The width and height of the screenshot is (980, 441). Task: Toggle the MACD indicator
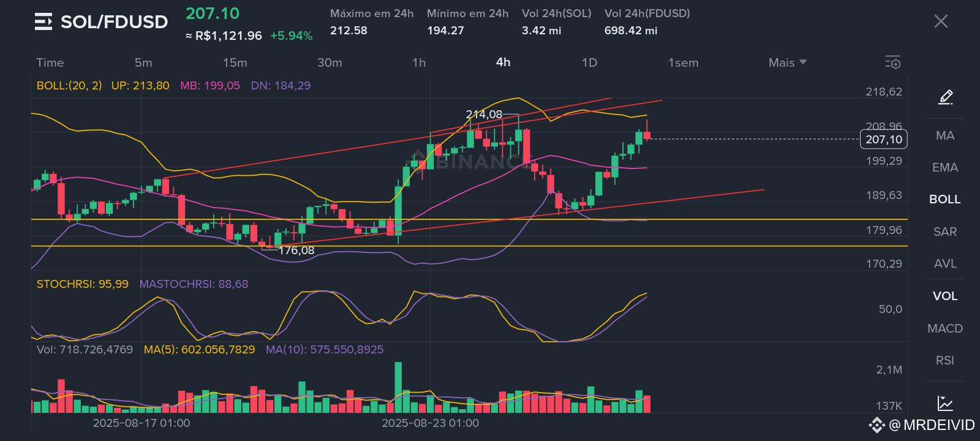(945, 328)
